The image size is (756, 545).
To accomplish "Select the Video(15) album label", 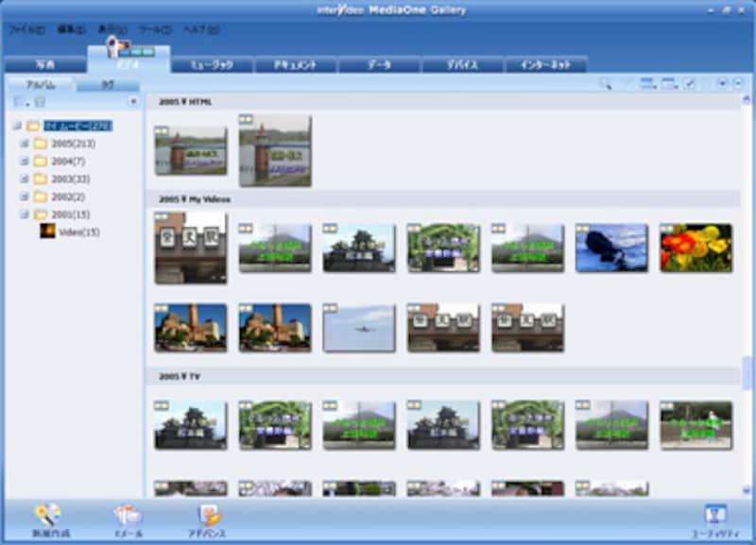I will click(79, 232).
